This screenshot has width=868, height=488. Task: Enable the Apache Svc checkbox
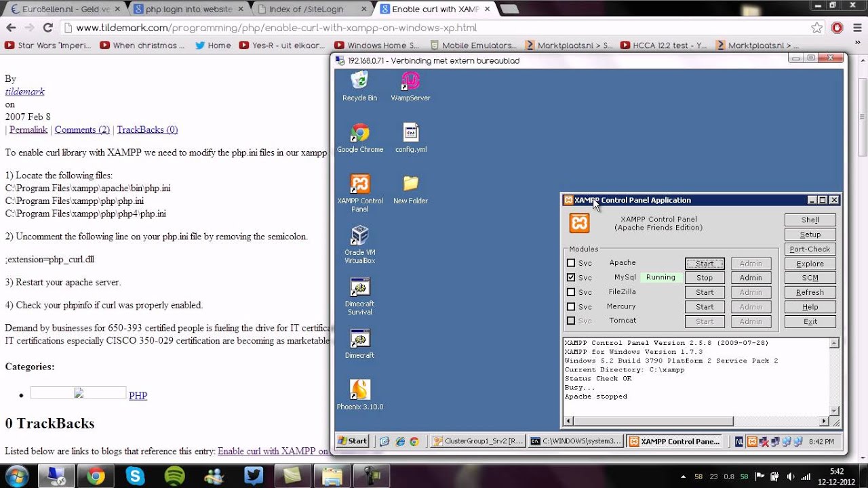[x=571, y=263]
